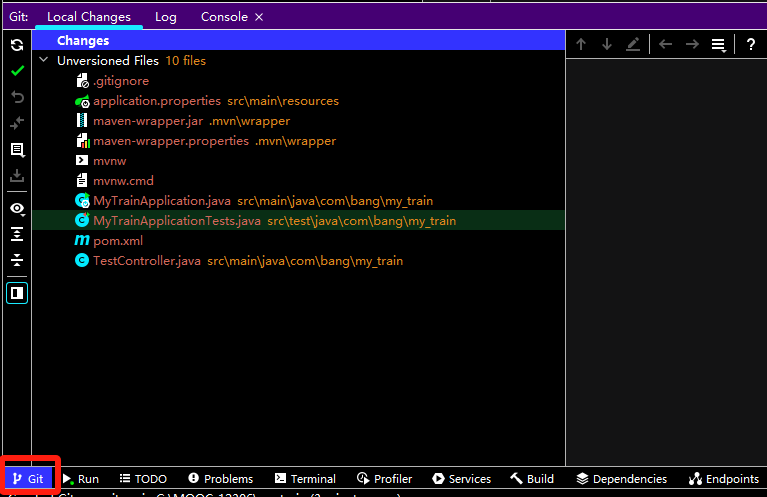Open the Dependencies tool window
Screen dimensions: 767x497
621,478
